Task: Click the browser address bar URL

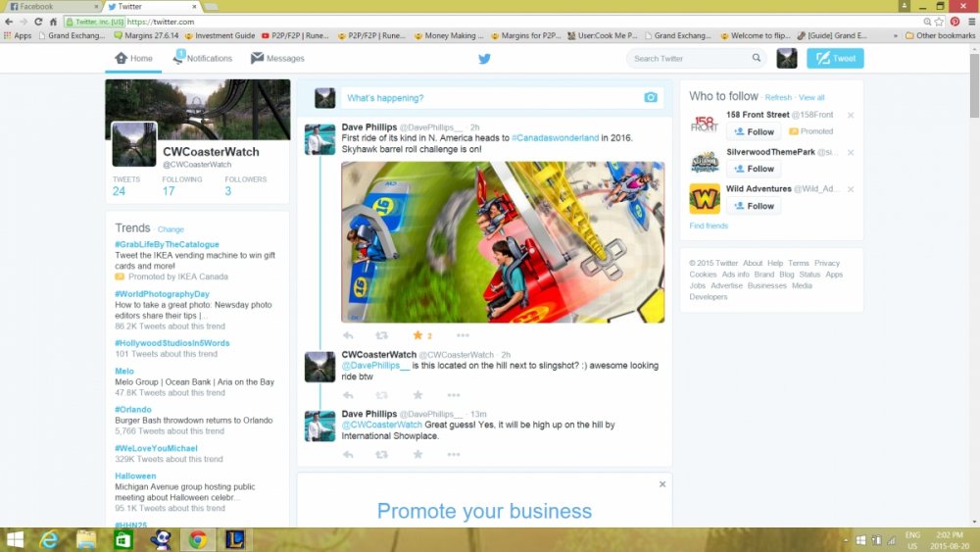Action: point(162,22)
